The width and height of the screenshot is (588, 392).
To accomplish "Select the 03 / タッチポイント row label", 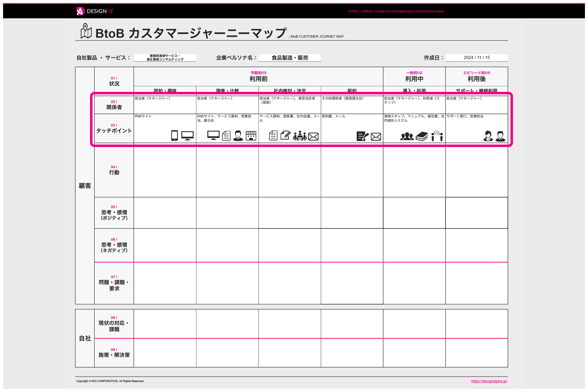I will pyautogui.click(x=114, y=129).
